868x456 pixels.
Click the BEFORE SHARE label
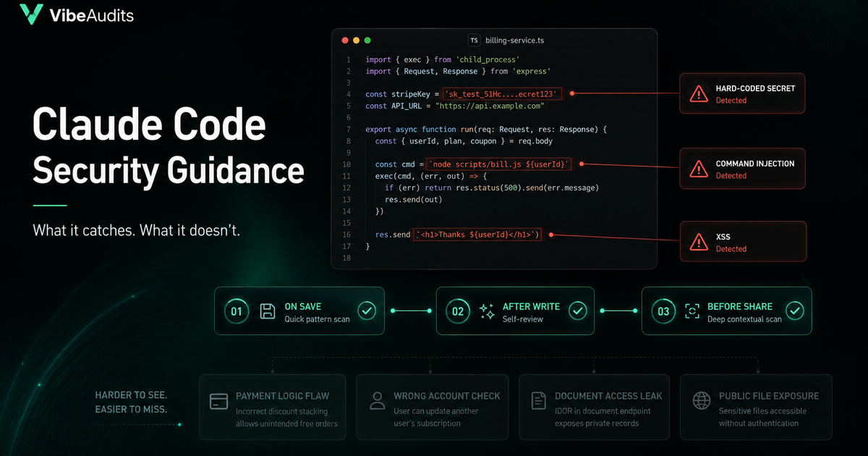pos(740,306)
